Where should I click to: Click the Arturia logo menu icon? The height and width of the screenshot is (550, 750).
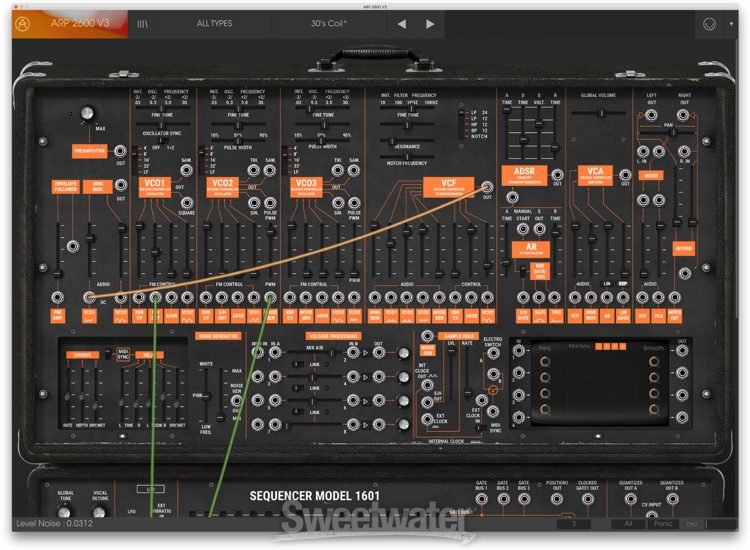[x=22, y=23]
